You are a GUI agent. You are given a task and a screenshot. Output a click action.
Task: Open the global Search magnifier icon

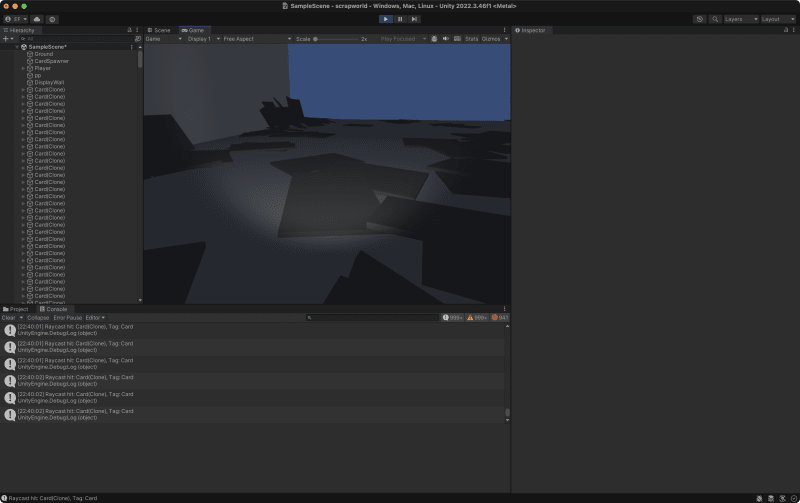click(x=715, y=19)
